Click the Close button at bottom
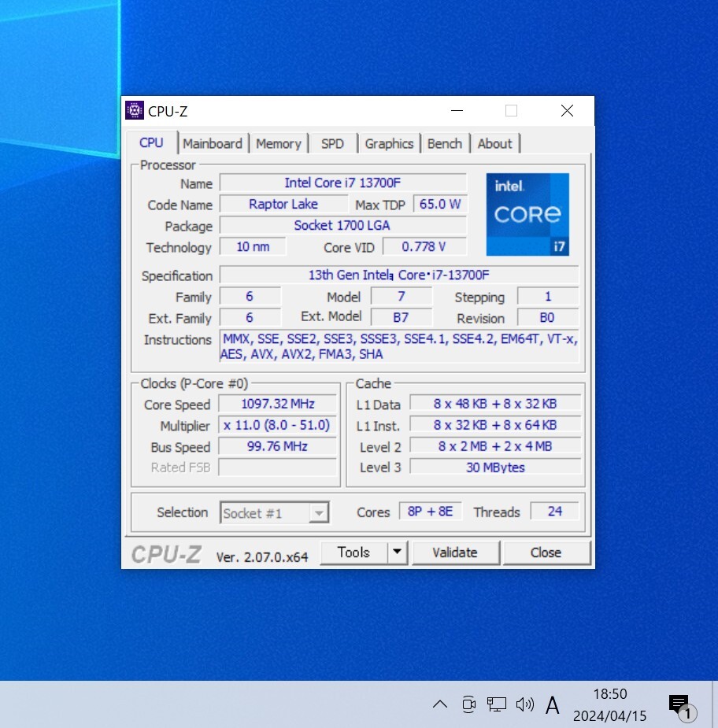Viewport: 718px width, 728px height. click(546, 552)
